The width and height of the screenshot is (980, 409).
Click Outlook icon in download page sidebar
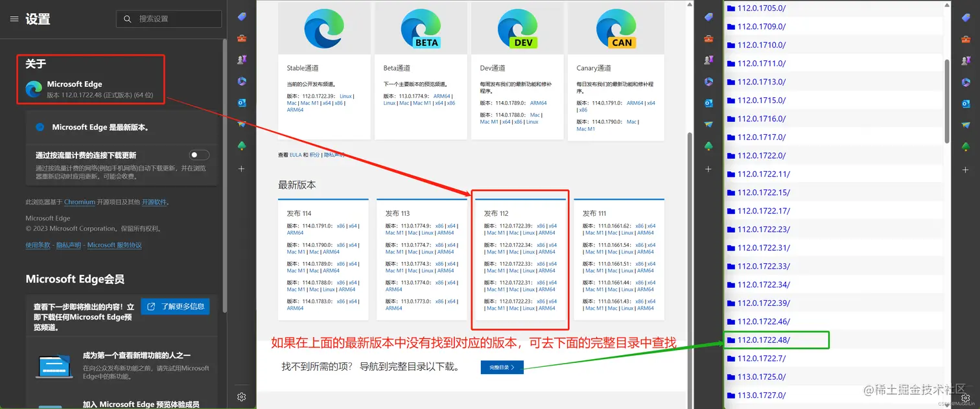(x=708, y=102)
